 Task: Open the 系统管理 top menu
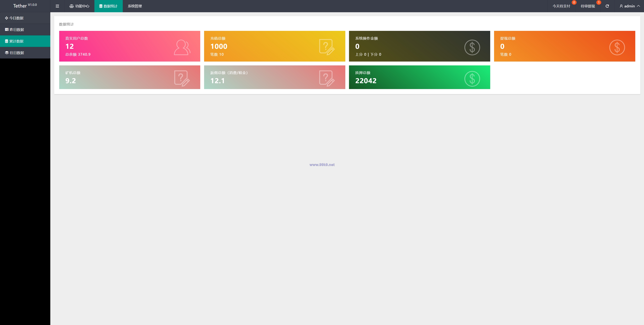pos(135,6)
